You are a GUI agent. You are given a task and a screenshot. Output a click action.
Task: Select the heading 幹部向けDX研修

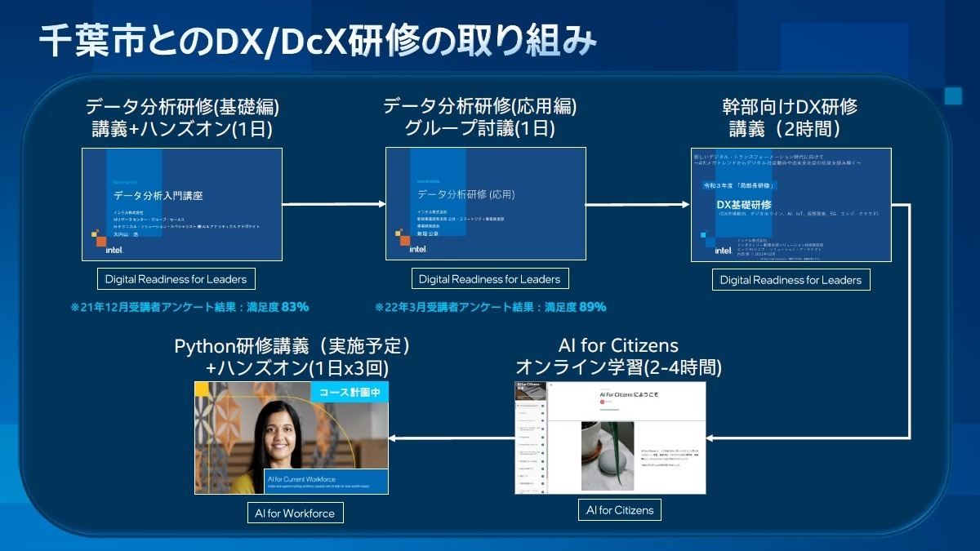790,107
